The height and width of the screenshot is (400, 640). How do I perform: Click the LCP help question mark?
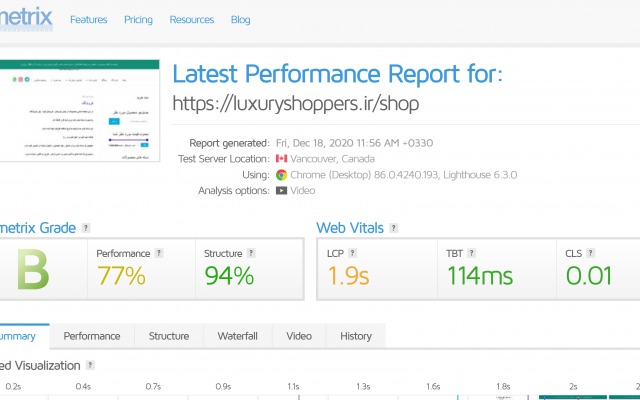pyautogui.click(x=352, y=253)
